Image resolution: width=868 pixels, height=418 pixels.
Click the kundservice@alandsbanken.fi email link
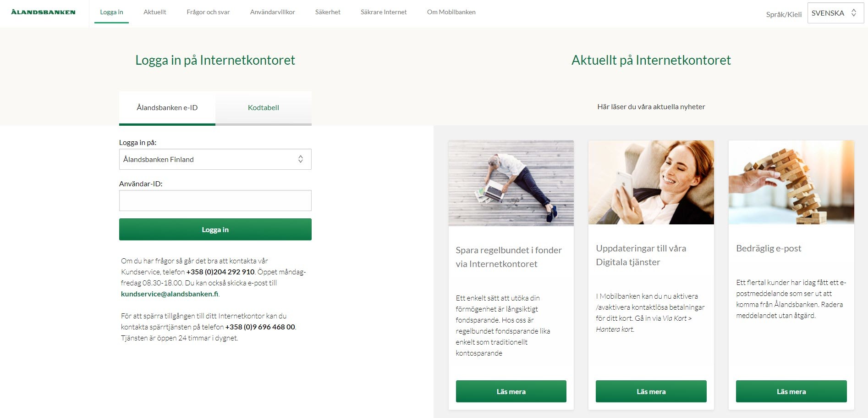coord(170,294)
